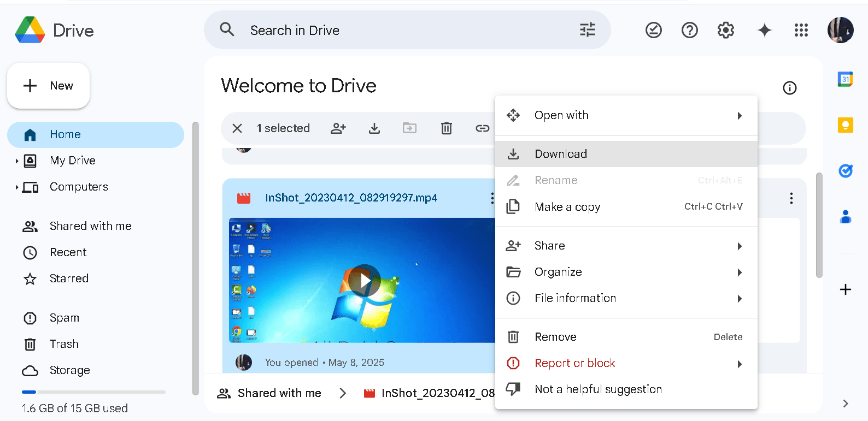Move selected file using folder icon
Screen dimensions: 868x421
click(x=409, y=128)
